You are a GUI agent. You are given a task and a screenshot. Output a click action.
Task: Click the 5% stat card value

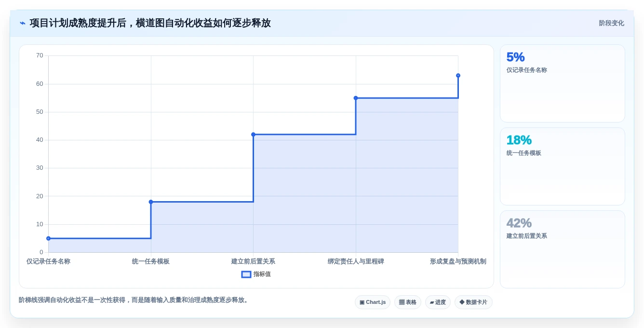click(515, 57)
